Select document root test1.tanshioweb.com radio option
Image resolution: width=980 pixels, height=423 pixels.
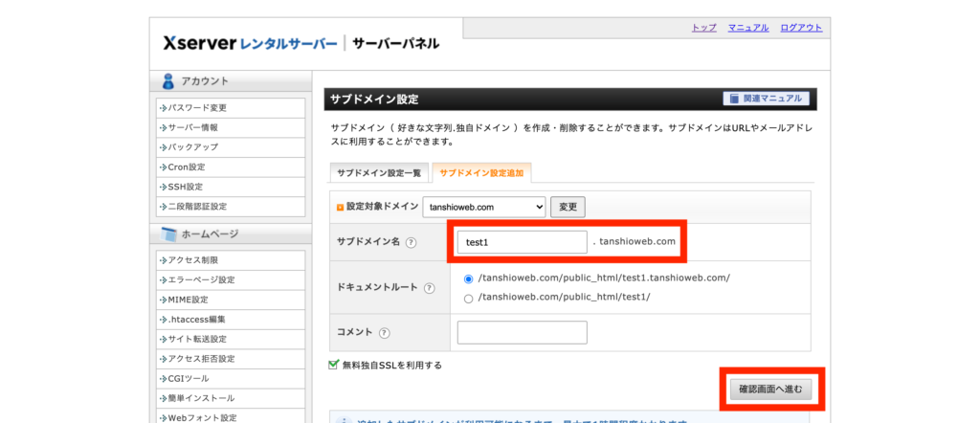click(x=468, y=278)
